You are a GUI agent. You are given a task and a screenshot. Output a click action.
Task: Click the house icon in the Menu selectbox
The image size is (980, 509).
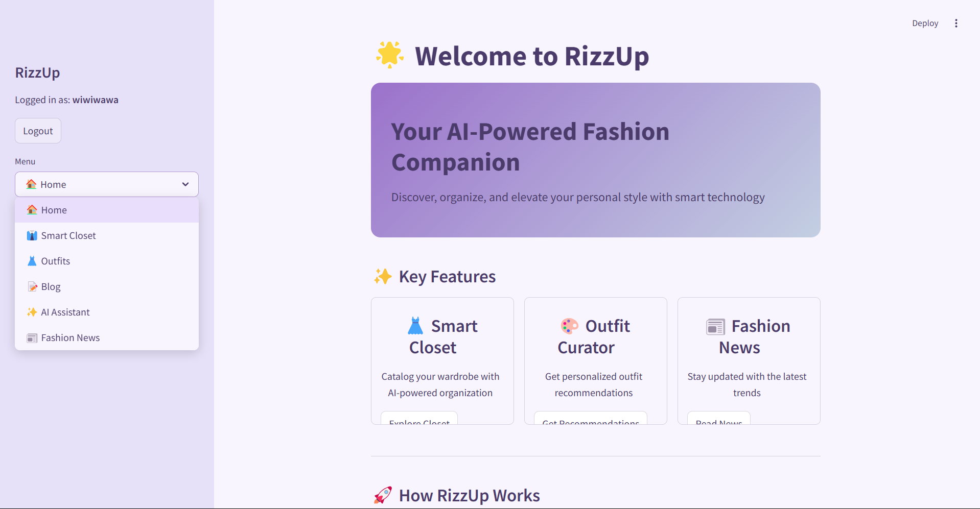pyautogui.click(x=31, y=184)
